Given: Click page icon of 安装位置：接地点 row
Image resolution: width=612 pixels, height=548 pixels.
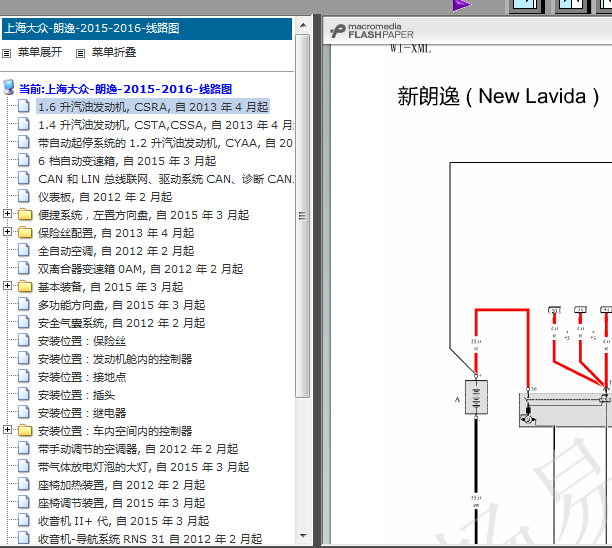Looking at the screenshot, I should pyautogui.click(x=24, y=376).
